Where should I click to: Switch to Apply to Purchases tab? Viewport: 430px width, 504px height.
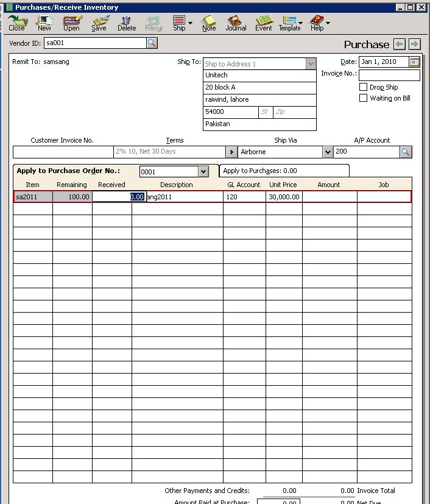(x=284, y=171)
